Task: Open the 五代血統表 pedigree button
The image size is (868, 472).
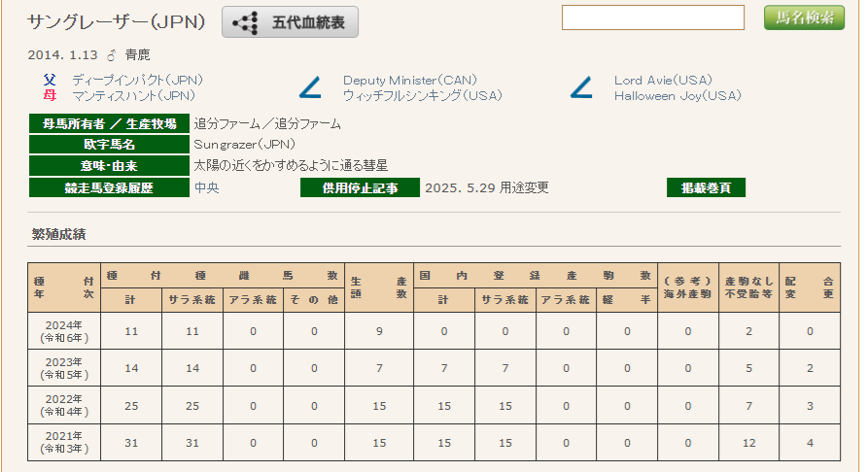Action: (x=290, y=21)
